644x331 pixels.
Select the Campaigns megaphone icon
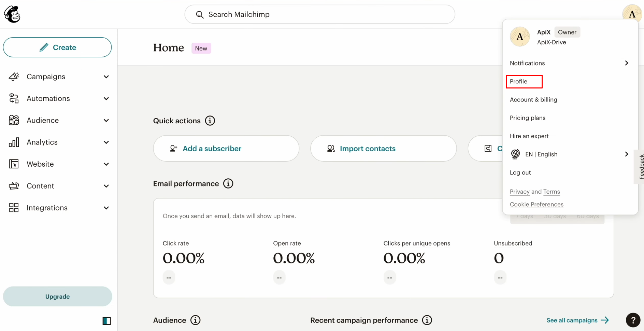[14, 77]
